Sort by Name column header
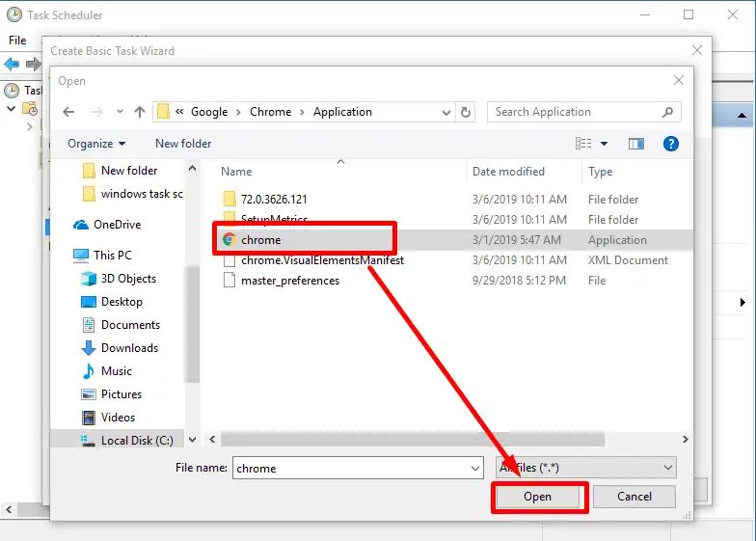 (x=236, y=172)
